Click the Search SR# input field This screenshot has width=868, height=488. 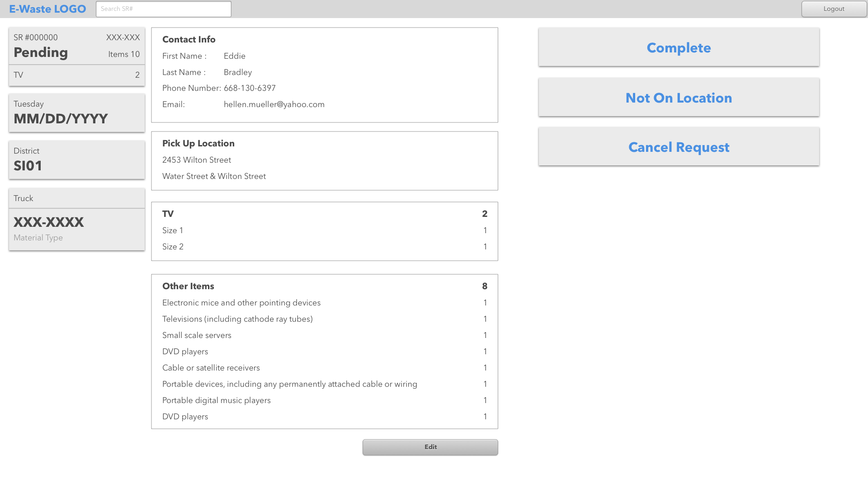163,9
